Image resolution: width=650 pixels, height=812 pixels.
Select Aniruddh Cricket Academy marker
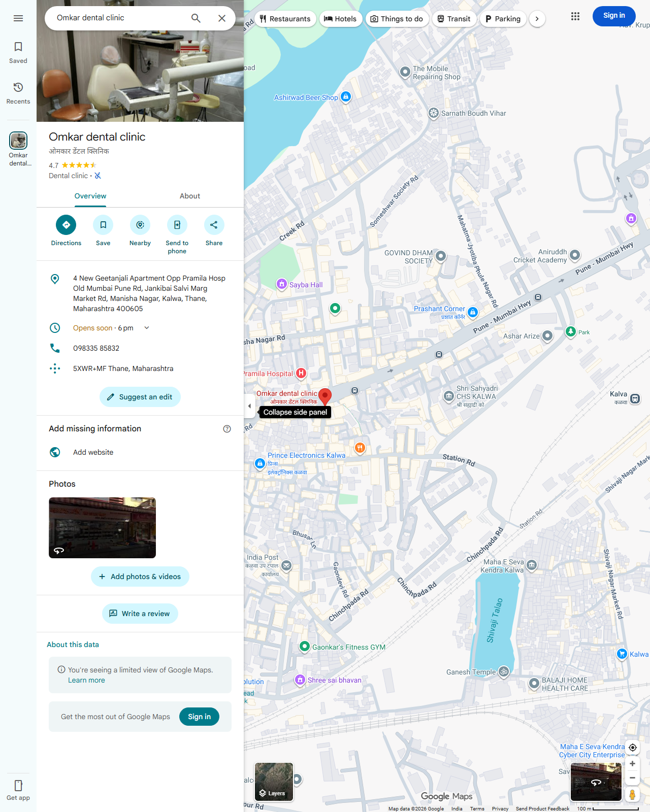(575, 255)
